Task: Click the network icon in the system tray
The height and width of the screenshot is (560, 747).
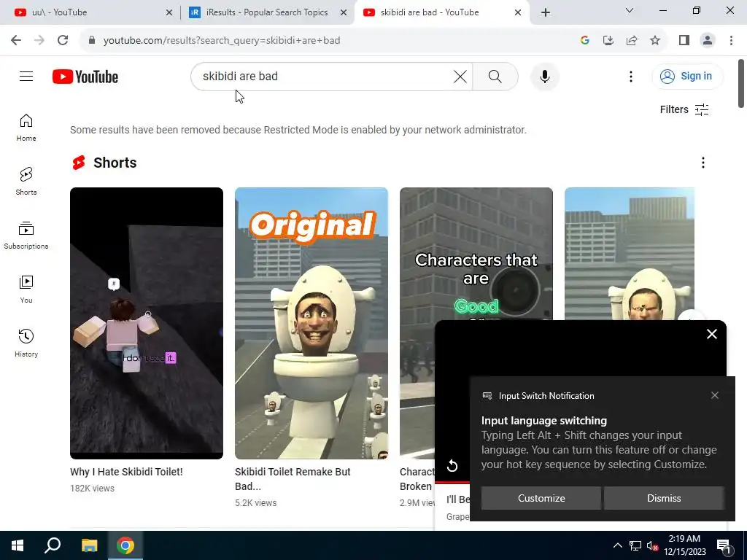Action: (635, 545)
